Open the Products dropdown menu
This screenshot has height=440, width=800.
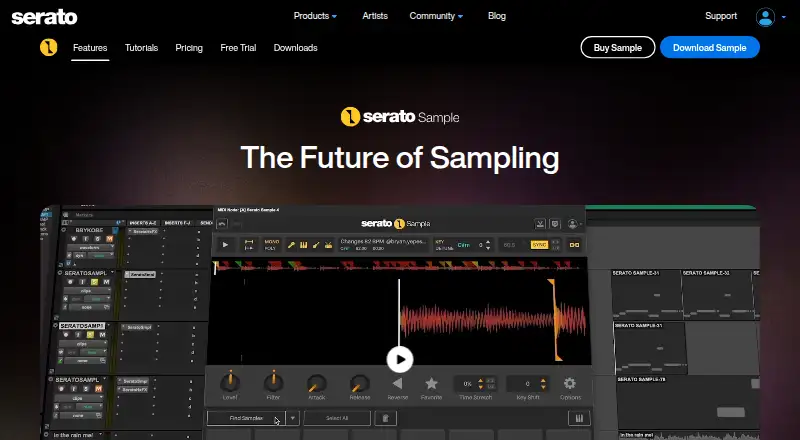(315, 16)
